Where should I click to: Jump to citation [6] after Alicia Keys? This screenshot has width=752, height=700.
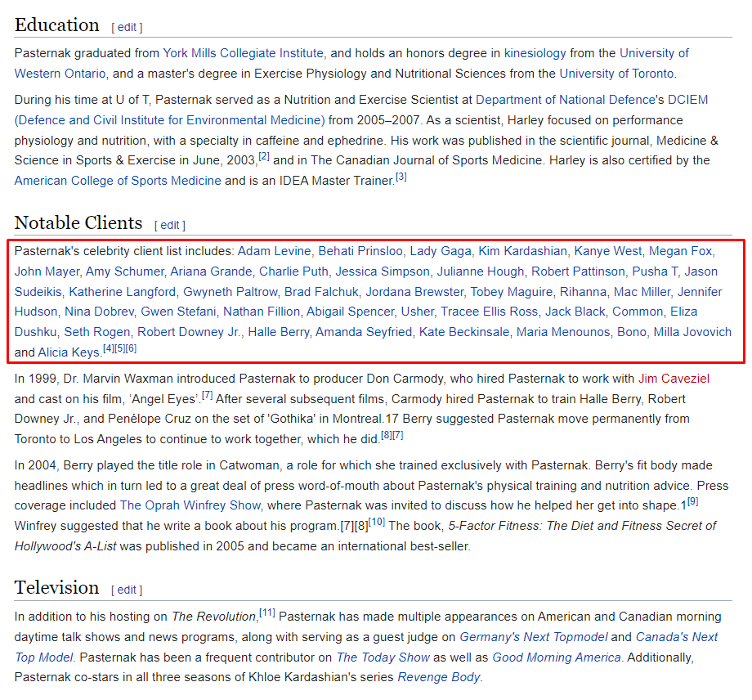131,349
